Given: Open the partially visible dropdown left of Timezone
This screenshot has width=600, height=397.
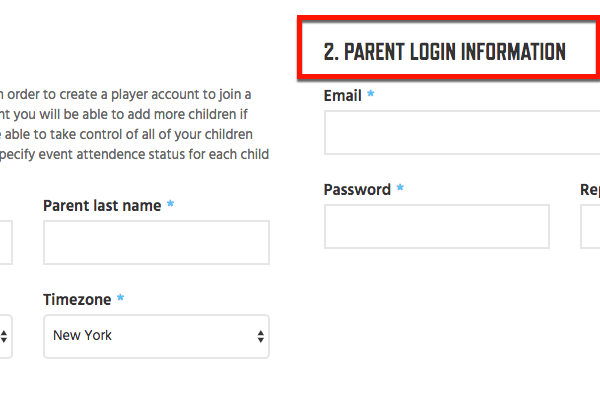Looking at the screenshot, I should (6, 336).
